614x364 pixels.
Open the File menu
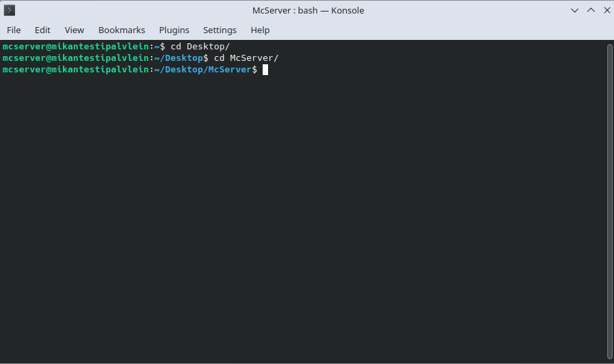[x=14, y=30]
